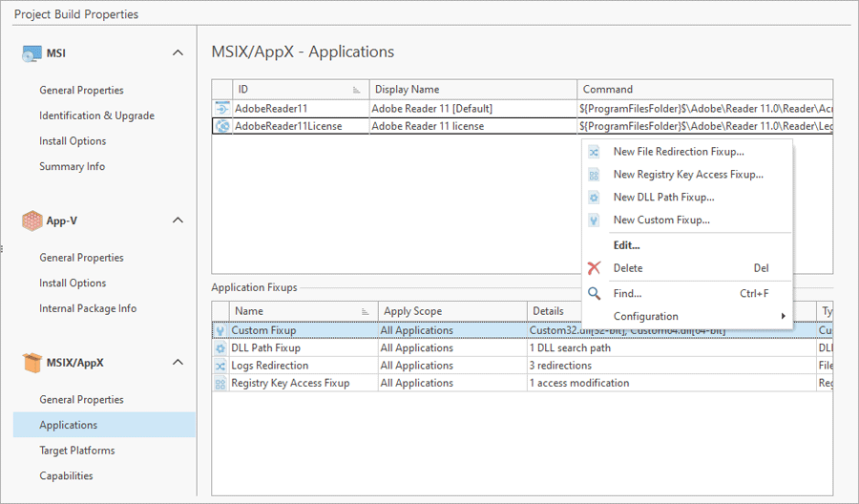Click the App-V package icon

pos(31,220)
